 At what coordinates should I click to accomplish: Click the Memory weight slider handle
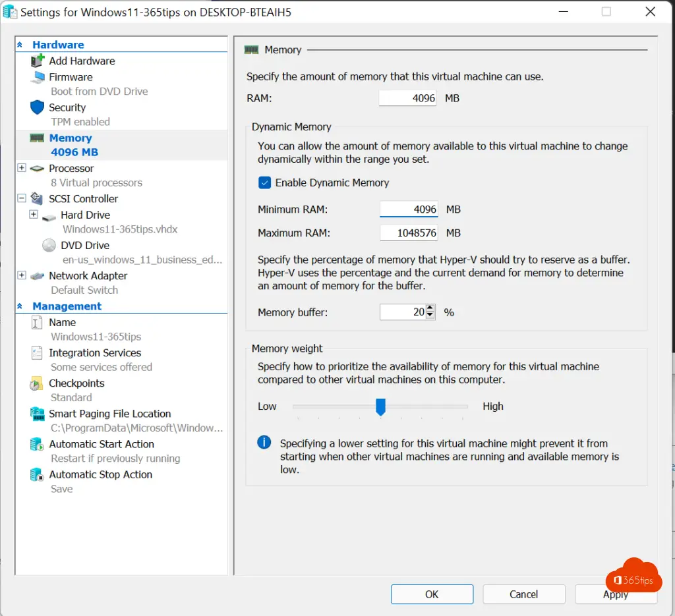[x=380, y=406]
